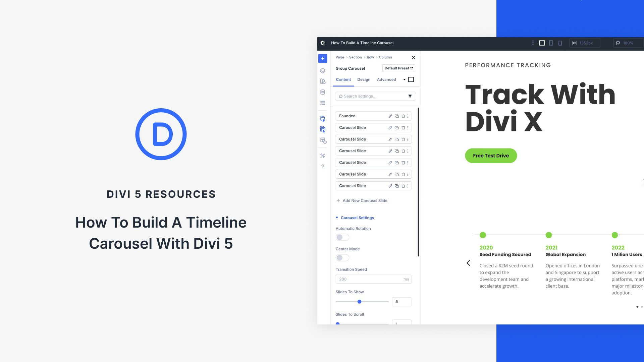Toggle desktop responsive view in top bar
644x362 pixels.
(541, 43)
